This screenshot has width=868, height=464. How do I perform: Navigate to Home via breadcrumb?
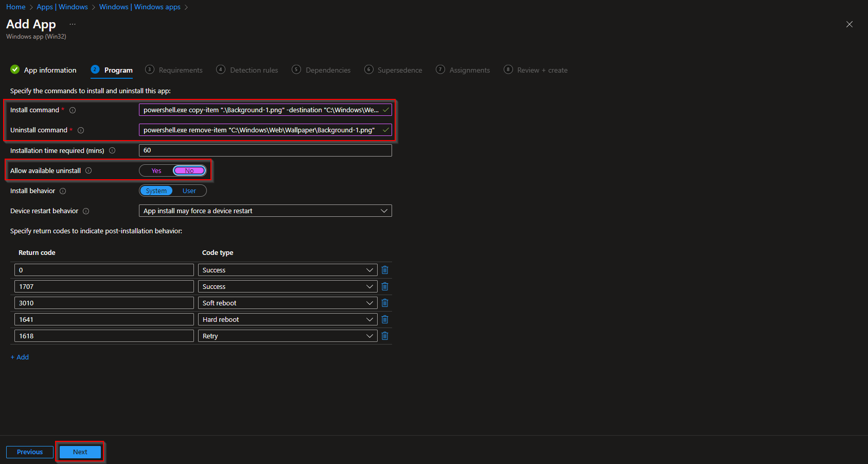click(x=15, y=7)
